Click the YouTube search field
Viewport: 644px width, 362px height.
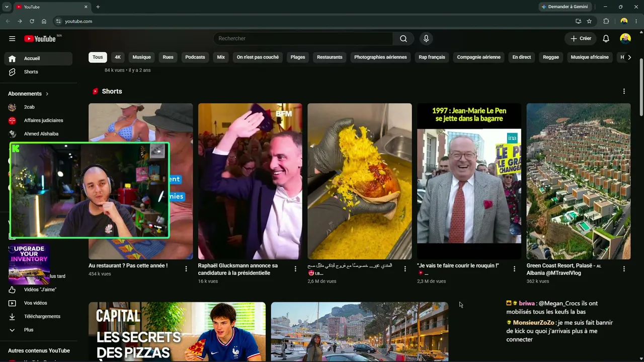[x=303, y=39]
